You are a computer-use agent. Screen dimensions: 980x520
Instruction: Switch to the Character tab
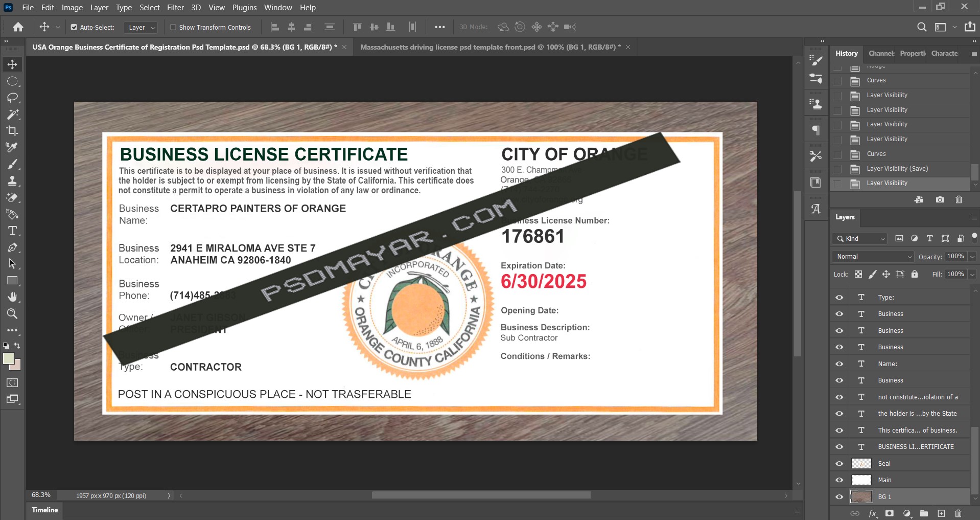click(944, 53)
